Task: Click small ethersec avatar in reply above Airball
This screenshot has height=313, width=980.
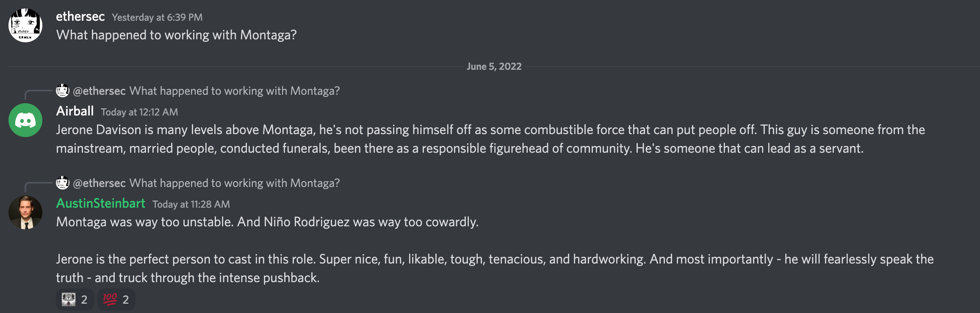Action: (63, 91)
